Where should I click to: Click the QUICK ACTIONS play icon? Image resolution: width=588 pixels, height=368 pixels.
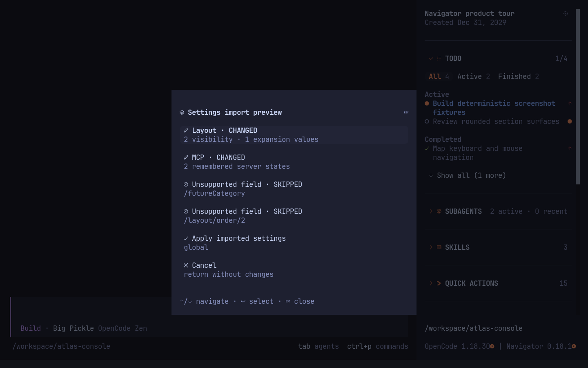[439, 283]
